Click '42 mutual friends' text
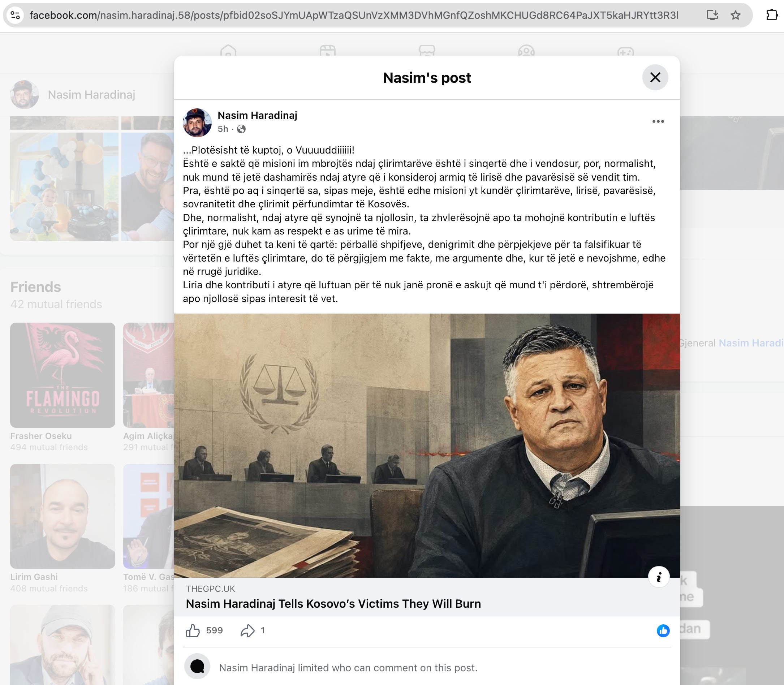The height and width of the screenshot is (685, 784). pos(56,304)
